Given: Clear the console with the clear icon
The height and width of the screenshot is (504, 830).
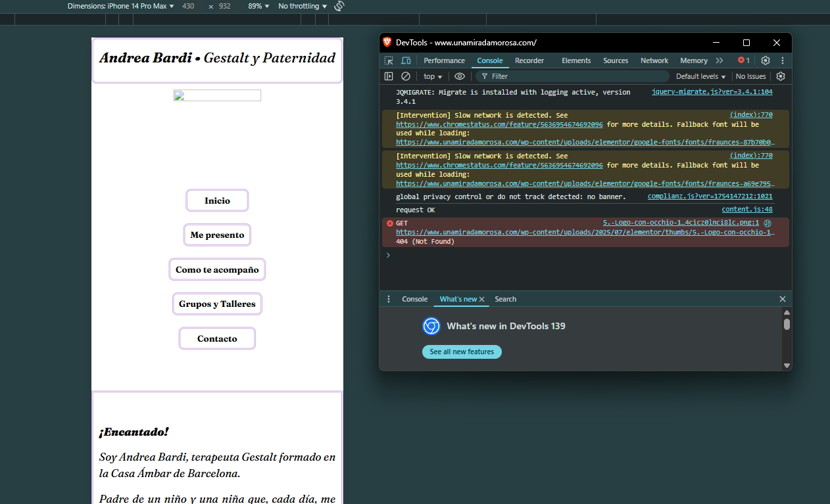Looking at the screenshot, I should 406,76.
